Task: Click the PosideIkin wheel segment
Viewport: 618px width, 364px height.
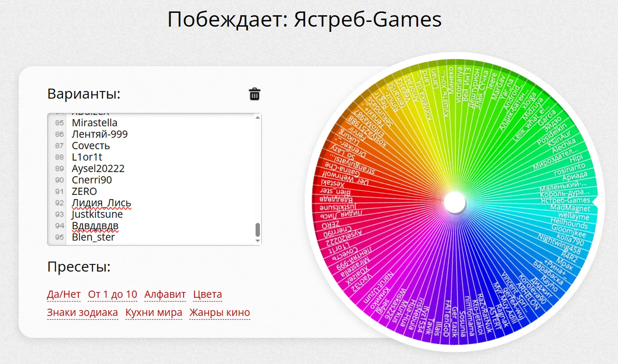Action: pos(552,134)
